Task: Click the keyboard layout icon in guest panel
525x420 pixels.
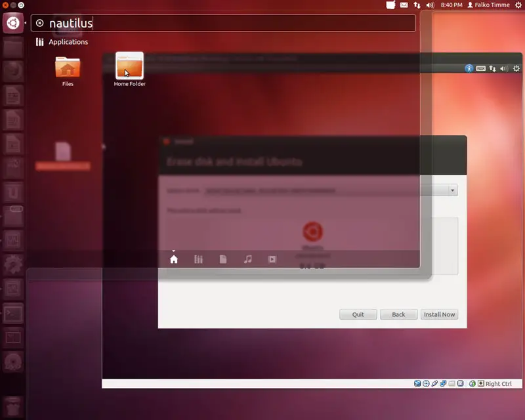Action: pos(481,69)
